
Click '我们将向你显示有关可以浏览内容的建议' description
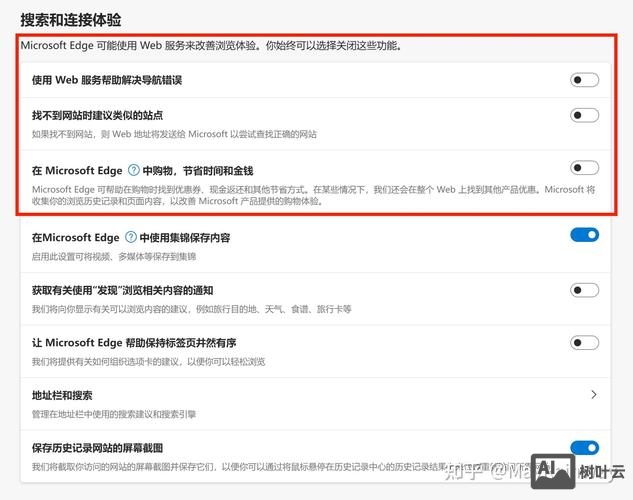[191, 309]
